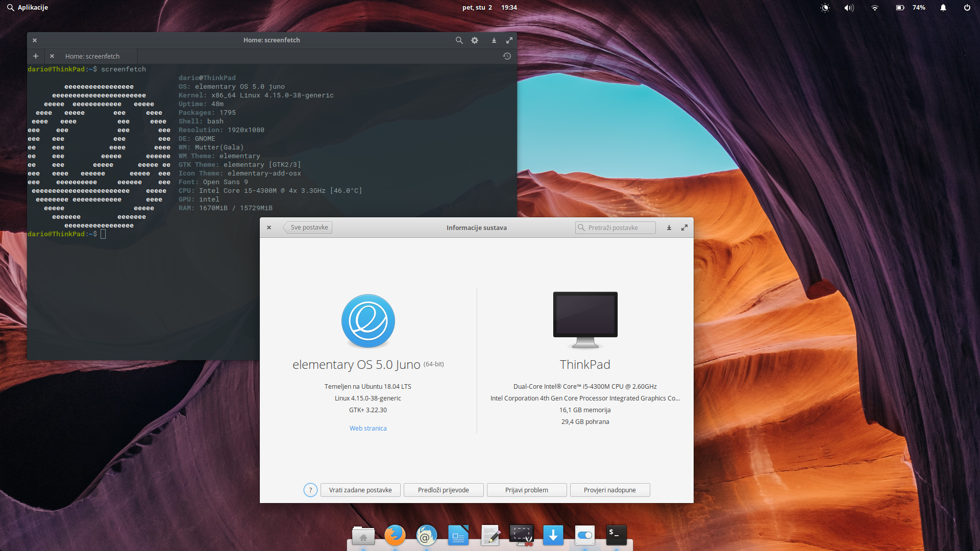980x551 pixels.
Task: Click the elementary OS logo
Action: point(368,321)
